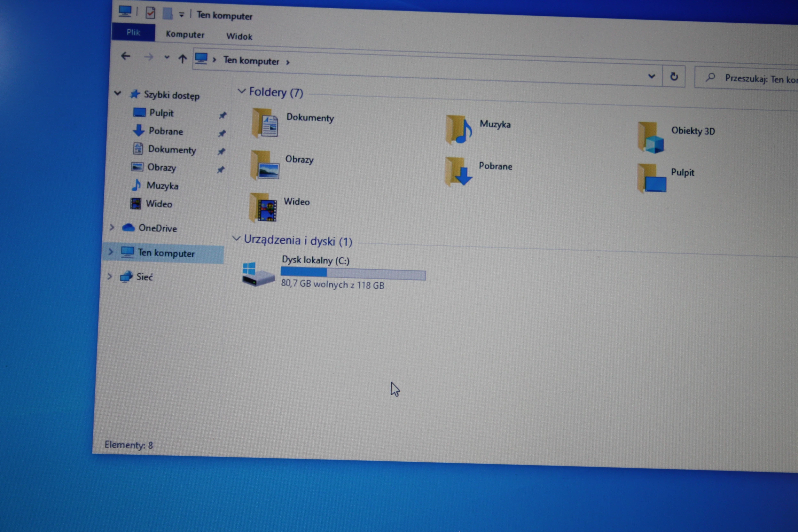The image size is (798, 532).
Task: Click the pin next to Pobrane
Action: pyautogui.click(x=222, y=133)
